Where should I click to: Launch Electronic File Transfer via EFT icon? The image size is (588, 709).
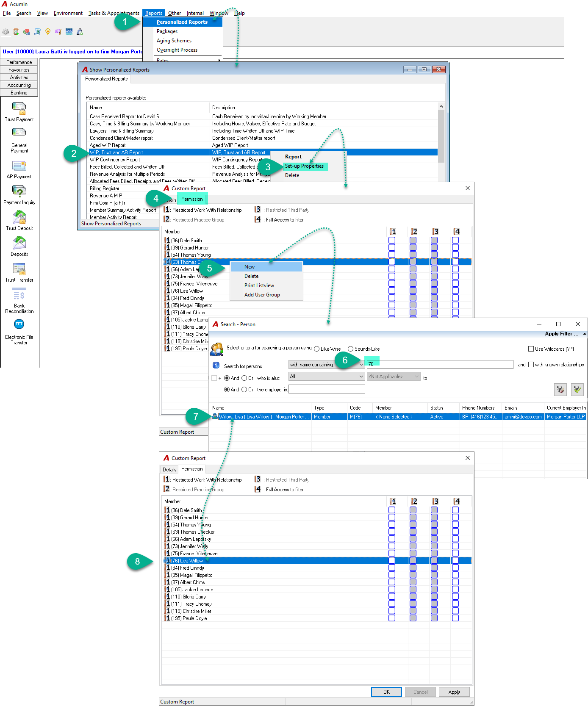point(19,324)
